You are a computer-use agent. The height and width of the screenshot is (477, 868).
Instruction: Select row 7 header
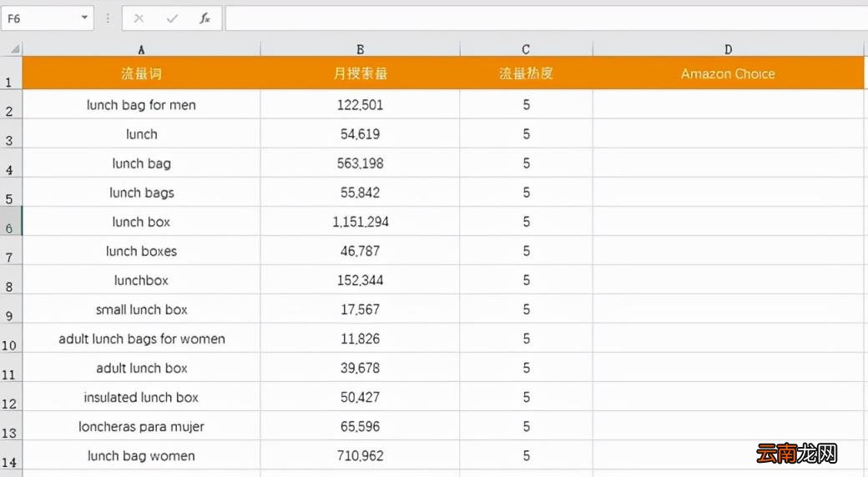click(x=11, y=251)
